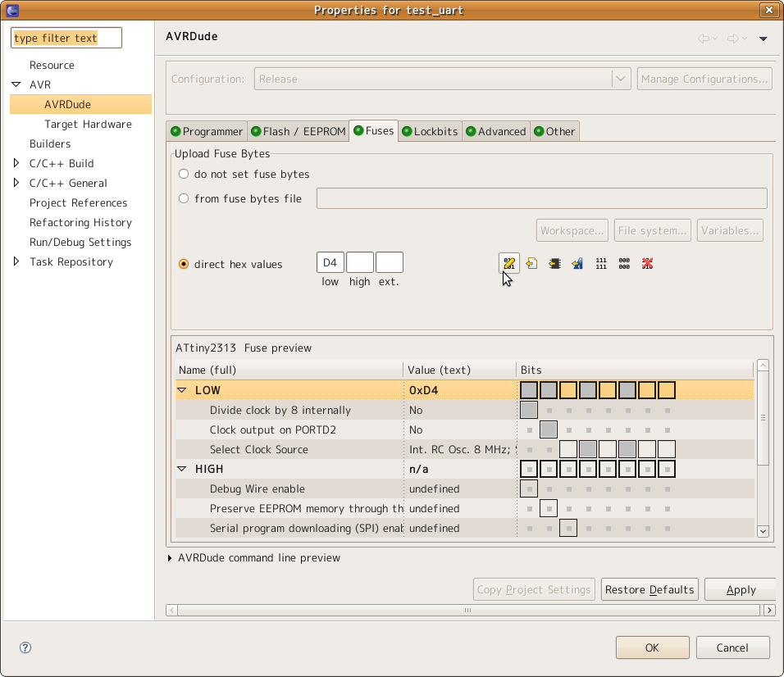Switch to the Flash / EEPROM tab

point(298,131)
